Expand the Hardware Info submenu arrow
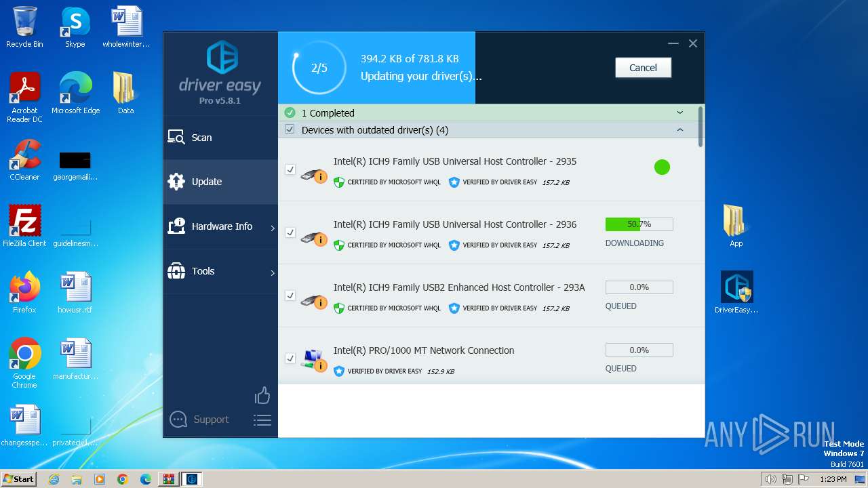Screen dimensions: 868x488 point(273,228)
